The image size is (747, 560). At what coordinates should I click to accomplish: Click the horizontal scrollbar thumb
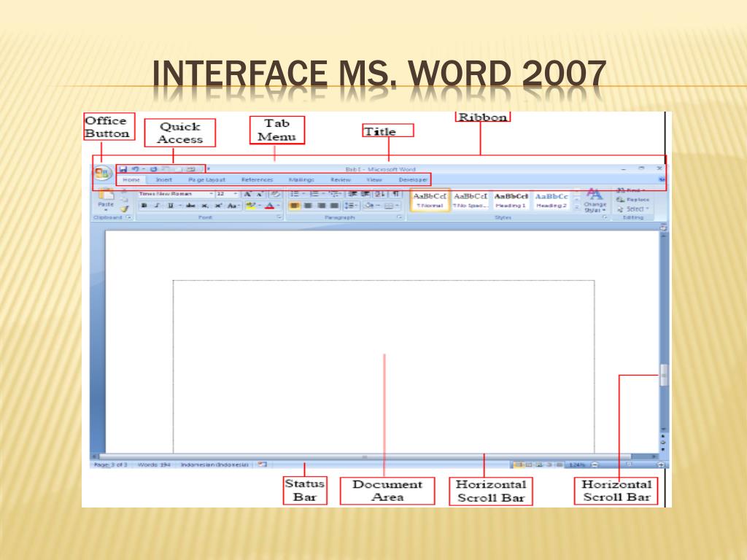click(365, 456)
